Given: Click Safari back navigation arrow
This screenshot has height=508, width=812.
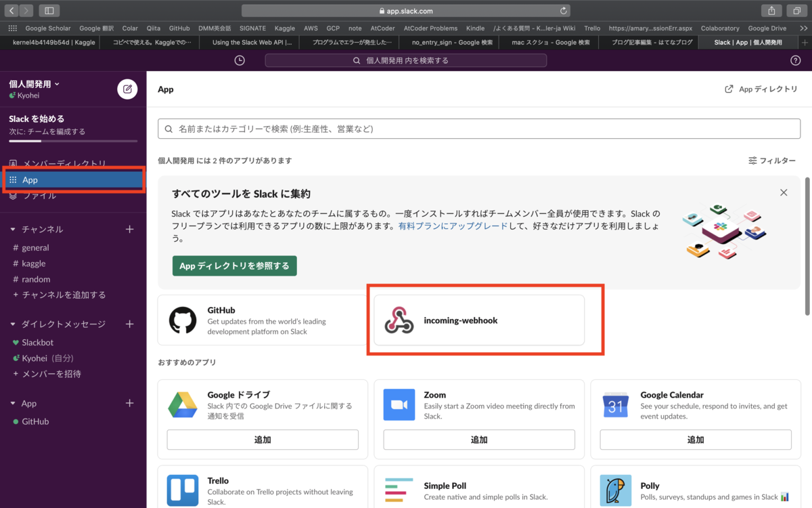Looking at the screenshot, I should (13, 11).
